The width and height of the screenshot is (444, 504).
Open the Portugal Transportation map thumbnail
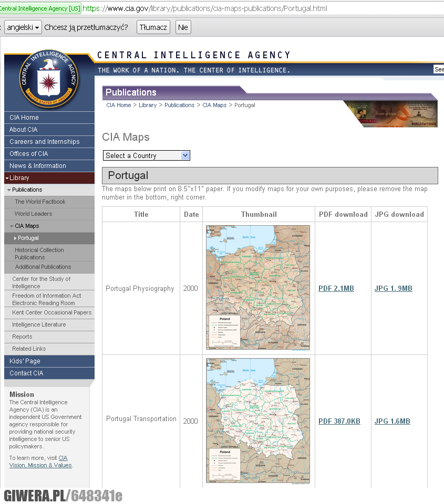[x=257, y=421]
